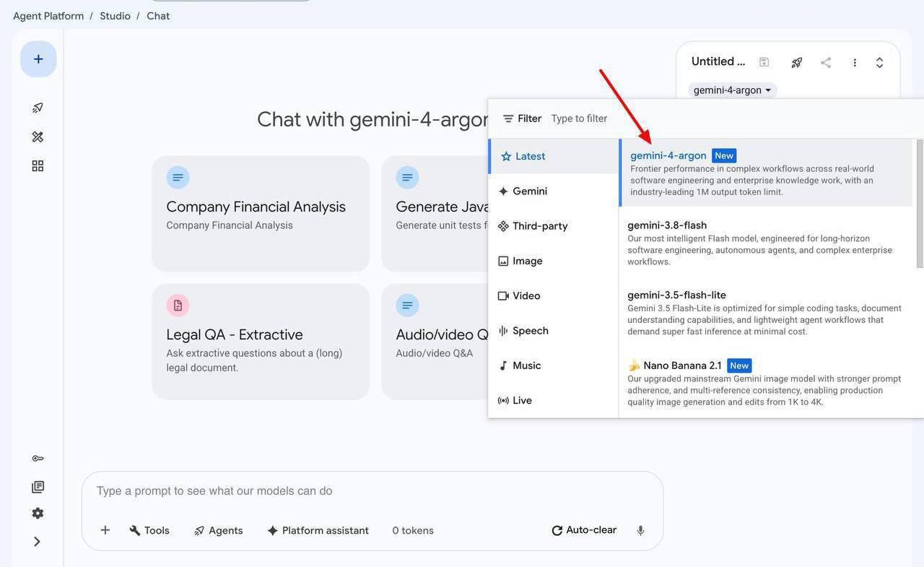Image resolution: width=924 pixels, height=567 pixels.
Task: Click the save icon next to Untitled
Action: click(x=764, y=62)
